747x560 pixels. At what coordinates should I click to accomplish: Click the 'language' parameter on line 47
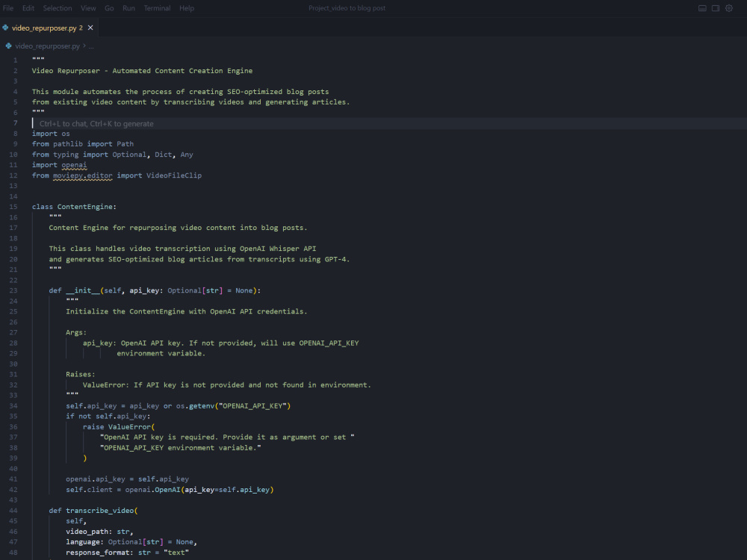82,542
